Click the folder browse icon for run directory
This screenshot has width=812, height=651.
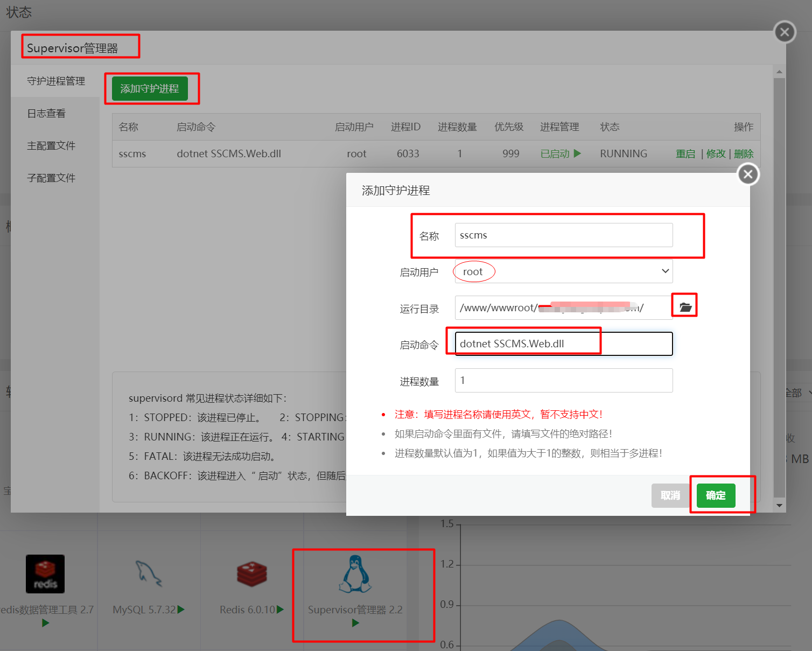pyautogui.click(x=685, y=307)
